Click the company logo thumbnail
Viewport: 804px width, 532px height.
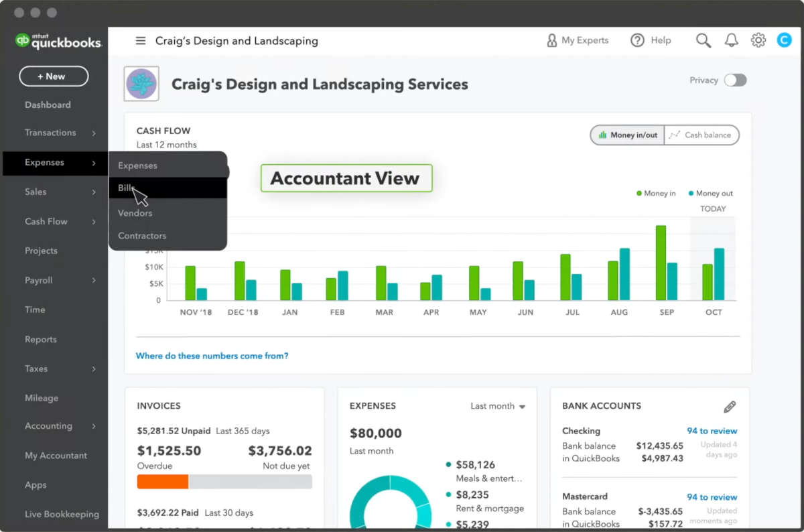tap(141, 84)
